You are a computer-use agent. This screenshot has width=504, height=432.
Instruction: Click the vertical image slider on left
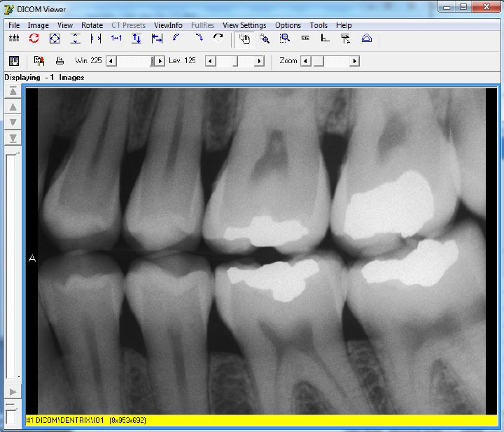(13, 265)
